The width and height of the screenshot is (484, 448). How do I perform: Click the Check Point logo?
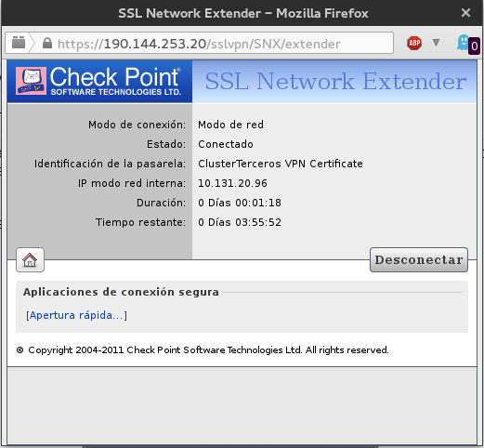pyautogui.click(x=99, y=81)
